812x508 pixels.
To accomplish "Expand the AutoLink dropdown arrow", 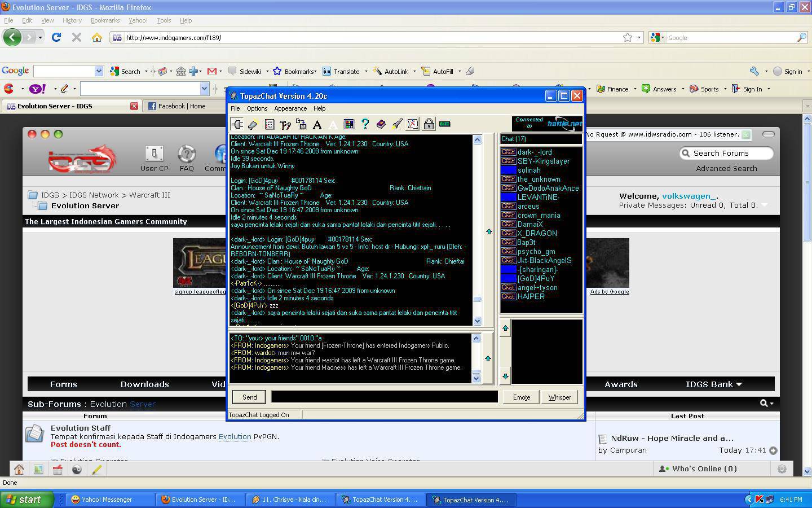I will pos(414,72).
